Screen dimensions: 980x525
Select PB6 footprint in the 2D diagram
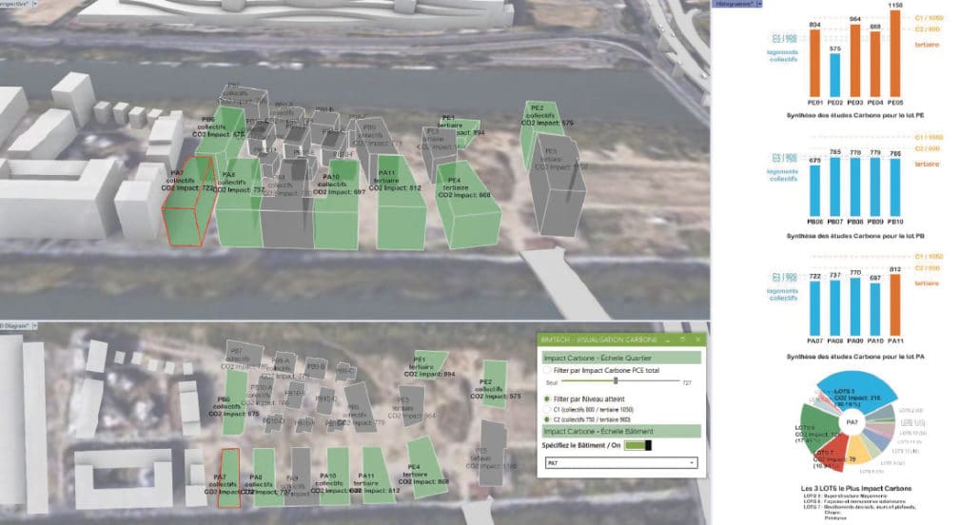[234, 403]
